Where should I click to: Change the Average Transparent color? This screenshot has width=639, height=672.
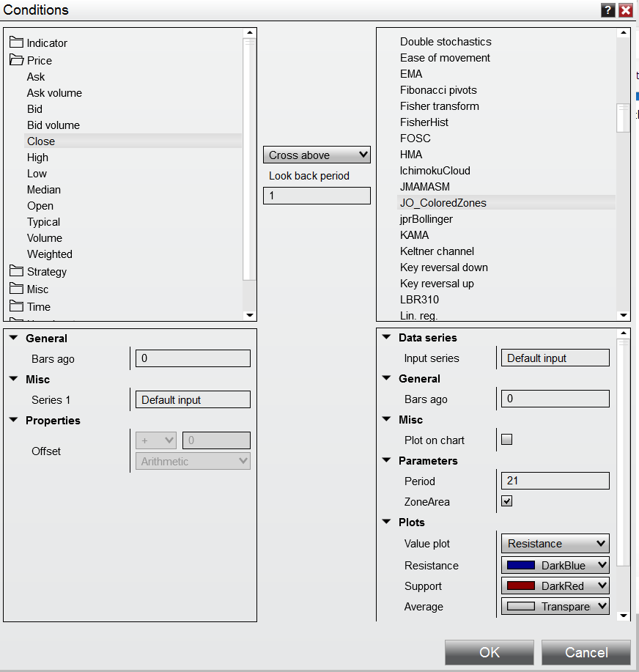click(555, 607)
